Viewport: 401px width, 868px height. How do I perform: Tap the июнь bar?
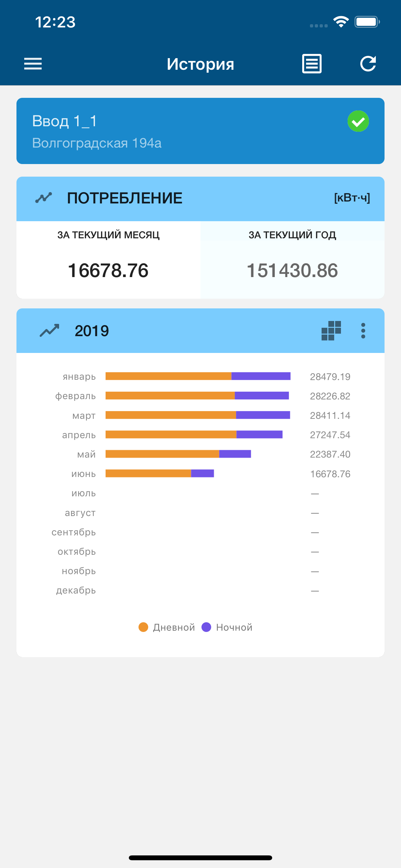pyautogui.click(x=160, y=473)
